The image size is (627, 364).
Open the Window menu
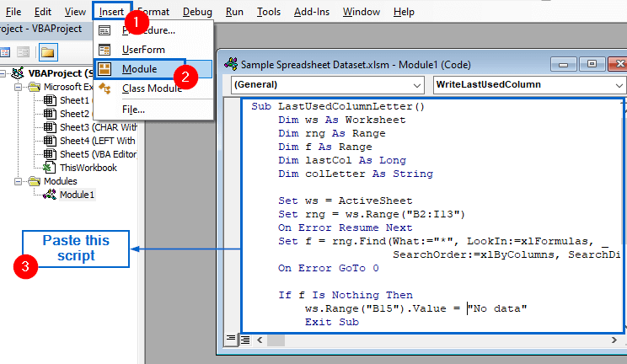tap(361, 12)
